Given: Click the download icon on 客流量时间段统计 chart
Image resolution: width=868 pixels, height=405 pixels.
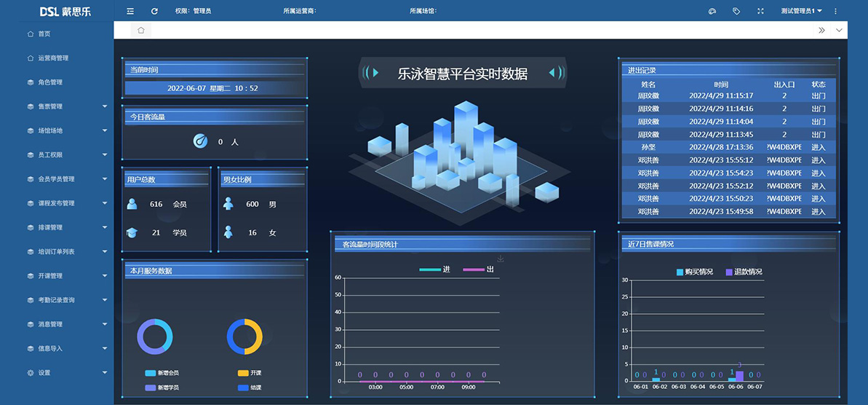Looking at the screenshot, I should click(501, 259).
